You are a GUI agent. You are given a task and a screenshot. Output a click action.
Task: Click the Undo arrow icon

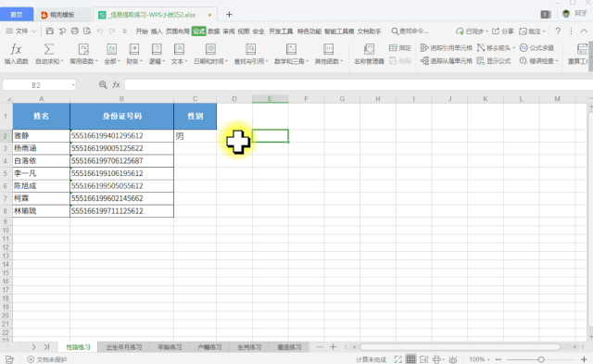[100, 31]
